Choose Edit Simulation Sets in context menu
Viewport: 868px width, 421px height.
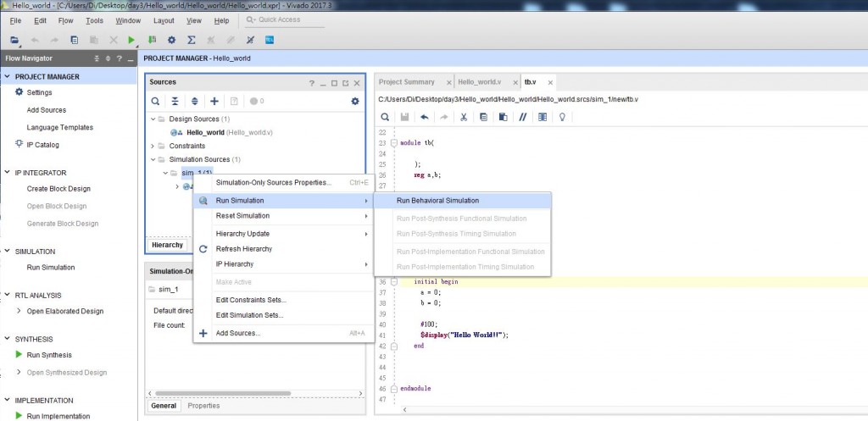[x=283, y=315]
